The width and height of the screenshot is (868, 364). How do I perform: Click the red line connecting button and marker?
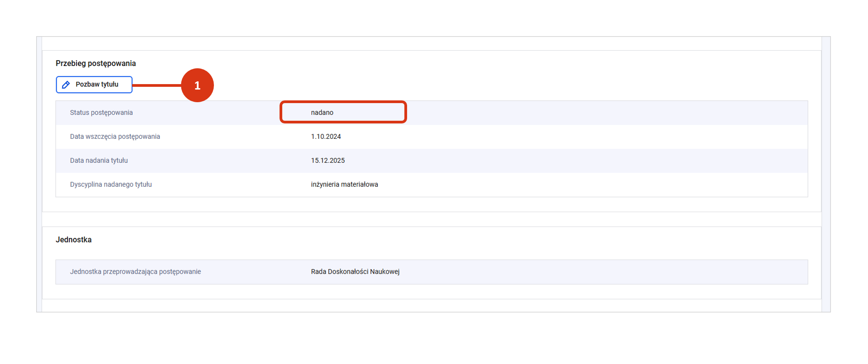click(x=157, y=85)
